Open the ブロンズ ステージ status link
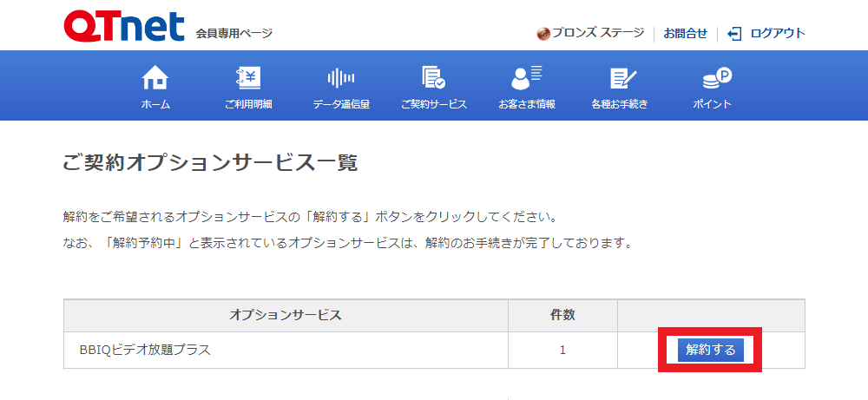Image resolution: width=868 pixels, height=400 pixels. click(x=598, y=34)
